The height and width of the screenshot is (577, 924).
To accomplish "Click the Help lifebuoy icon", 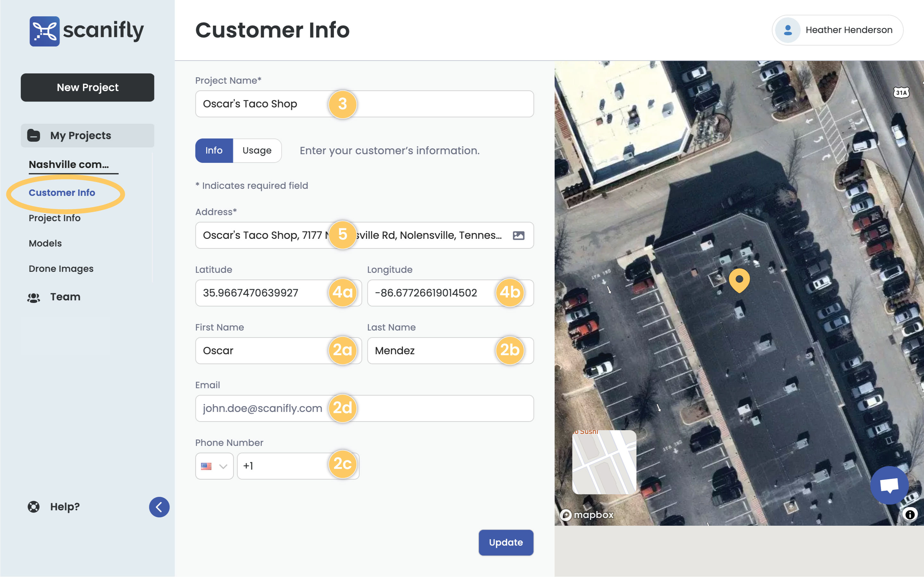I will coord(34,507).
